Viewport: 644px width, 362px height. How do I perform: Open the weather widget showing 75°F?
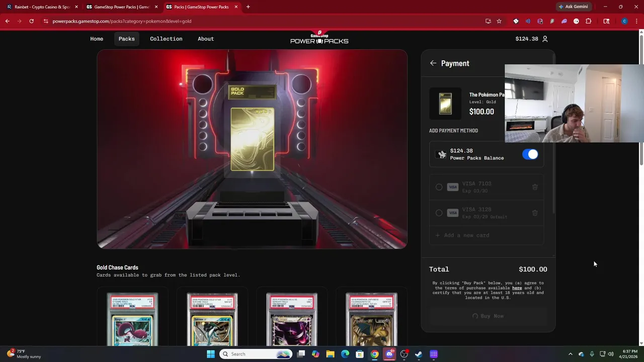click(24, 354)
